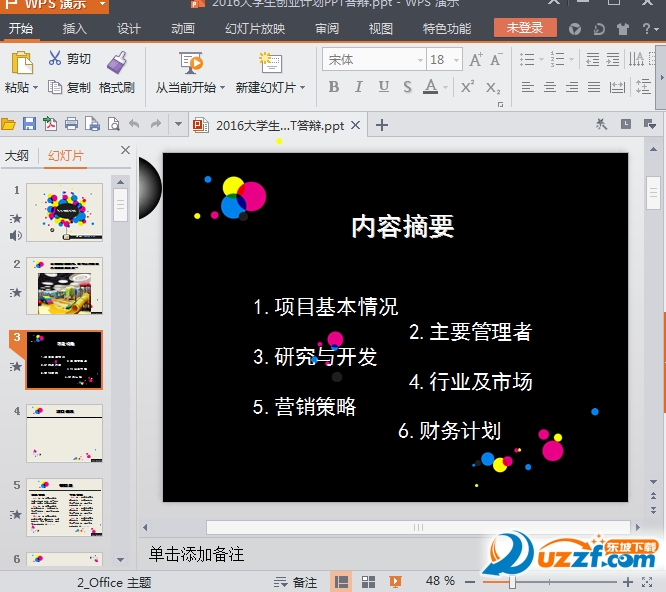The image size is (666, 592).
Task: Open the 插入 ribbon tab
Action: pyautogui.click(x=75, y=28)
